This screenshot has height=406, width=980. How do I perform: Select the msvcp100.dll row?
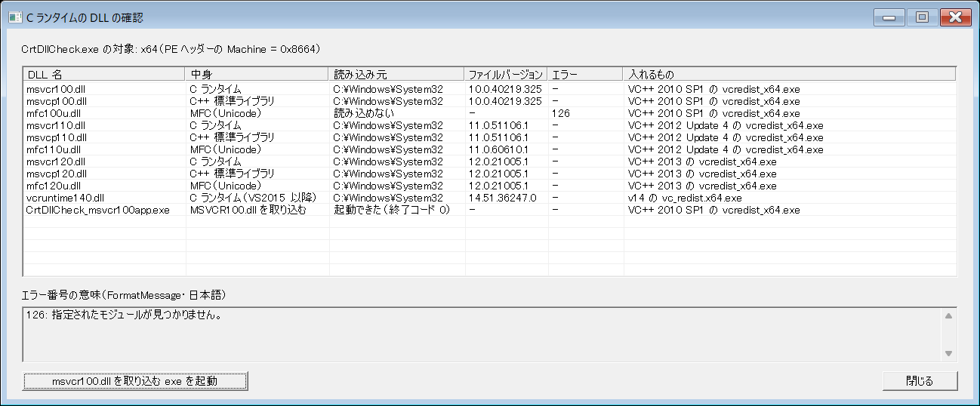[490, 101]
